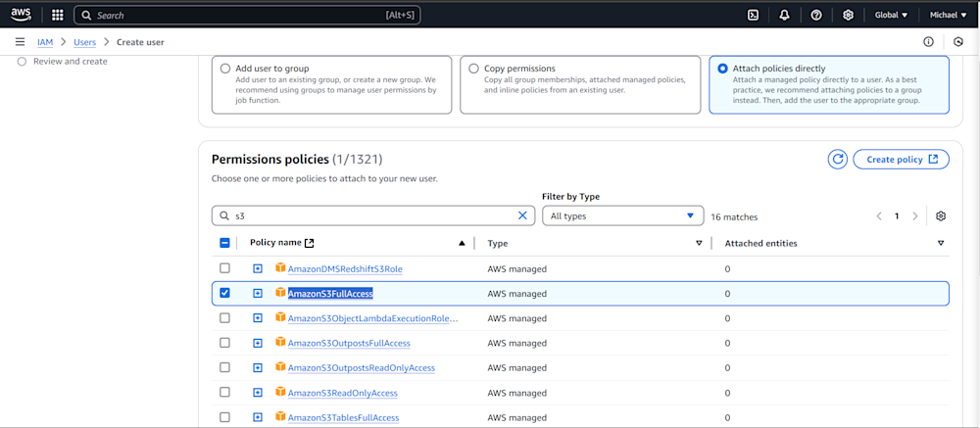Image resolution: width=980 pixels, height=428 pixels.
Task: Open the help question mark icon
Action: click(816, 15)
